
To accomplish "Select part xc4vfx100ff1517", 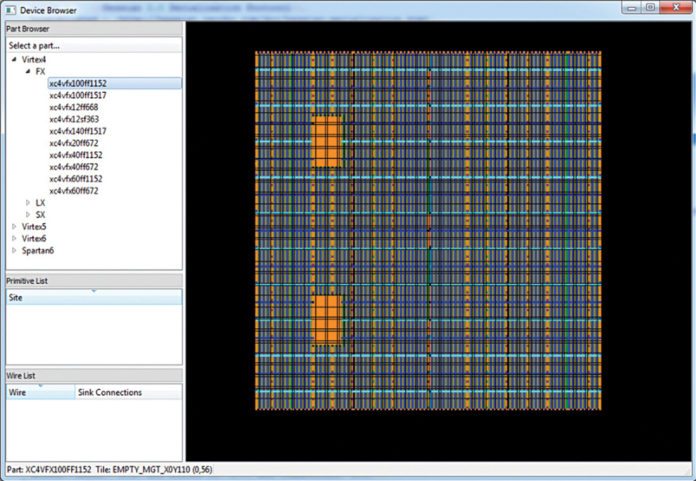I will click(78, 96).
